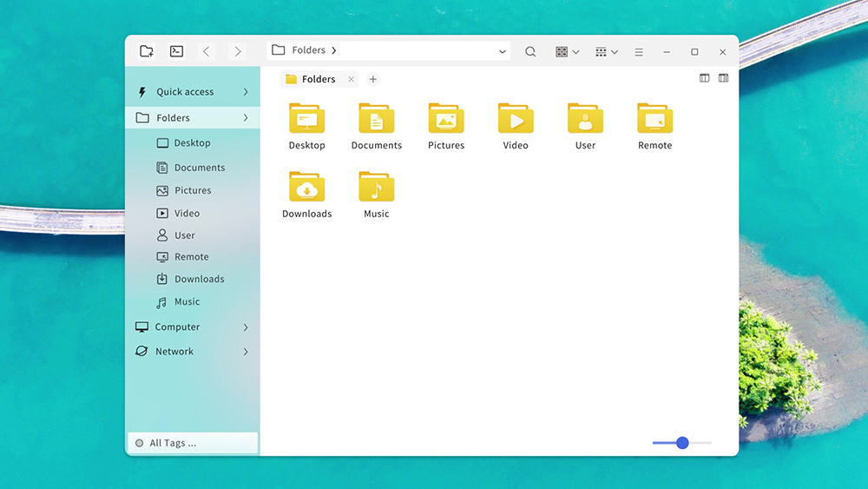Click the search magnifier icon
868x489 pixels.
[x=530, y=52]
